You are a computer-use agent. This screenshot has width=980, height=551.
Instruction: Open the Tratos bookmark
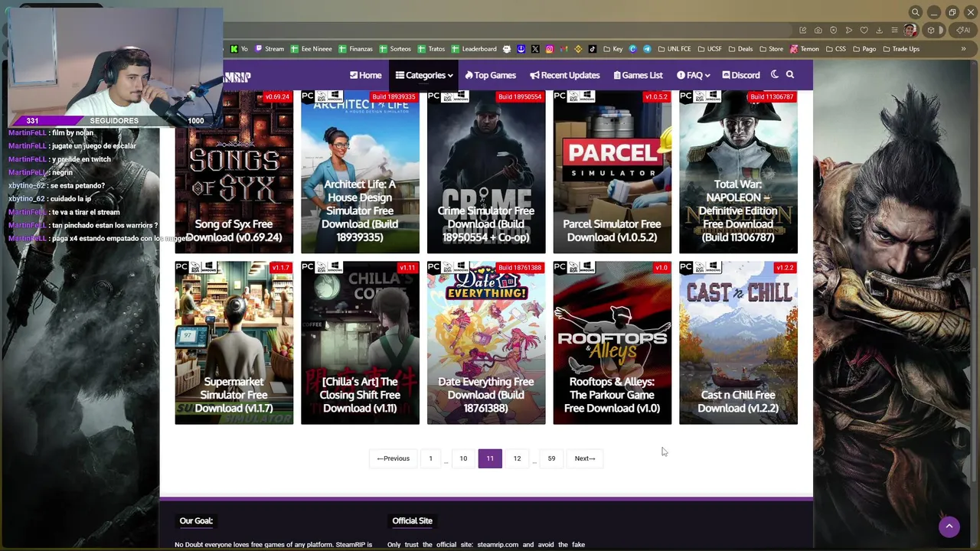pos(432,49)
